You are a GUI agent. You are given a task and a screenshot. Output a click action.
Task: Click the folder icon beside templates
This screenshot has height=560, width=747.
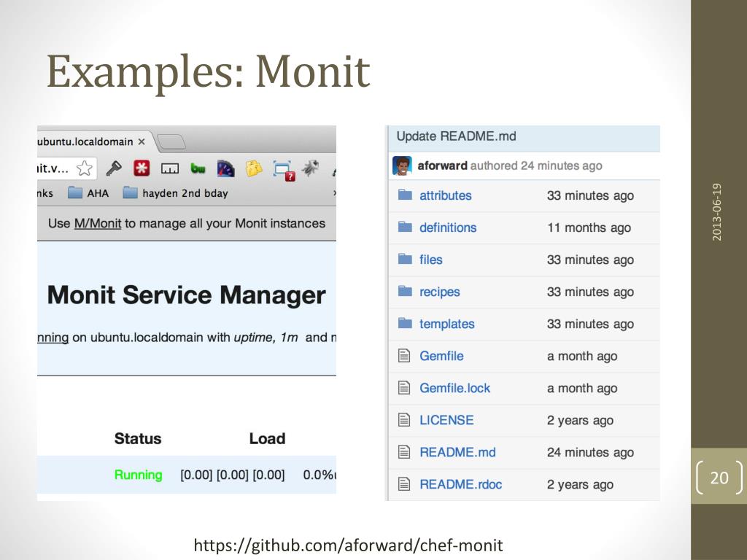(x=405, y=323)
